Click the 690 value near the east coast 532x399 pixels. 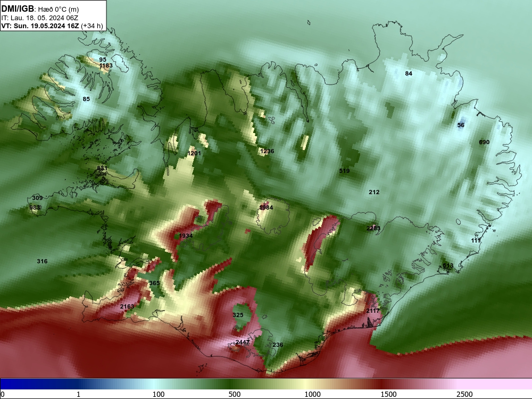coord(484,142)
